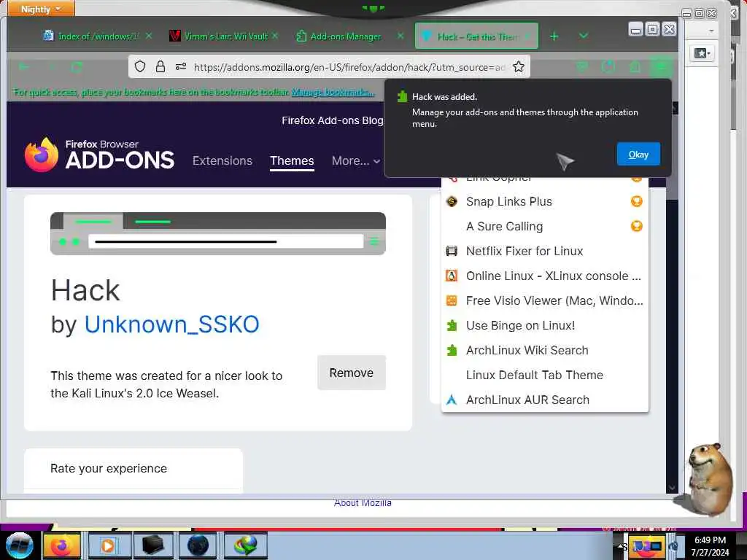
Task: Open a new tab with plus
Action: coord(554,36)
